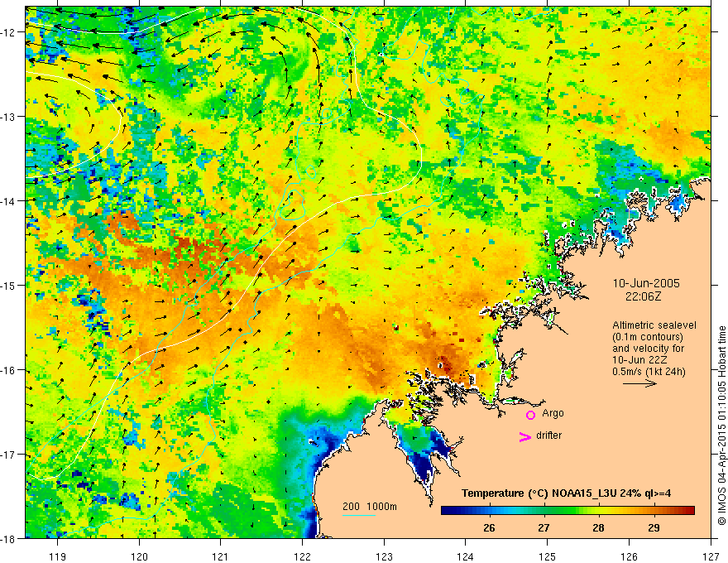
Task: Click the latitude axis label '-12'
Action: pos(9,32)
